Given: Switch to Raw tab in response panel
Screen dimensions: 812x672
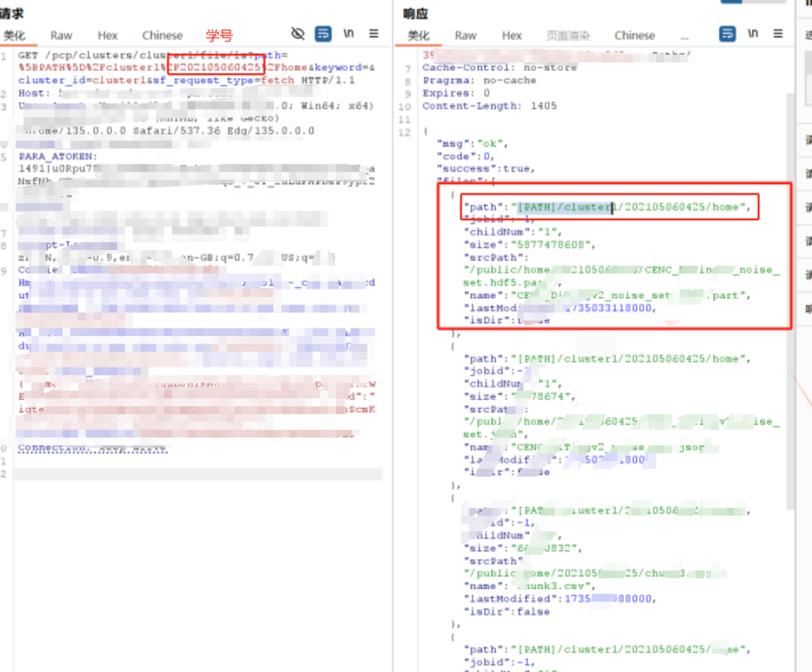Looking at the screenshot, I should pyautogui.click(x=465, y=35).
